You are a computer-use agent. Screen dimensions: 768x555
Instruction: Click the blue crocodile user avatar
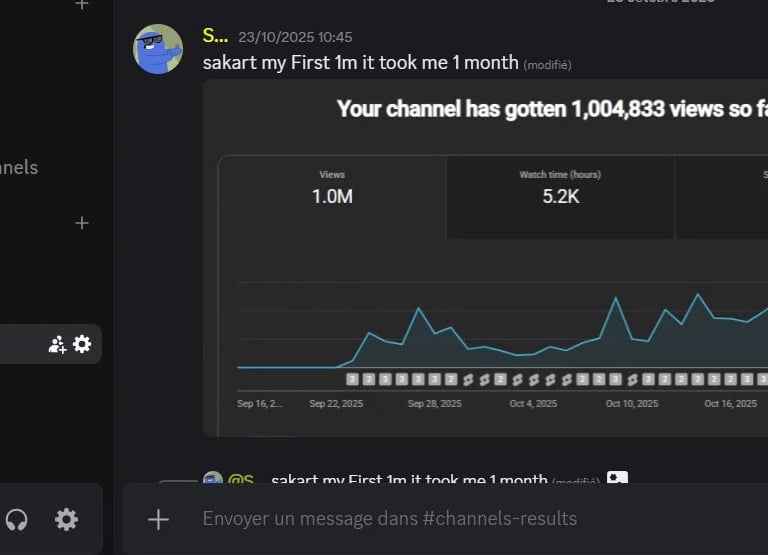tap(158, 49)
